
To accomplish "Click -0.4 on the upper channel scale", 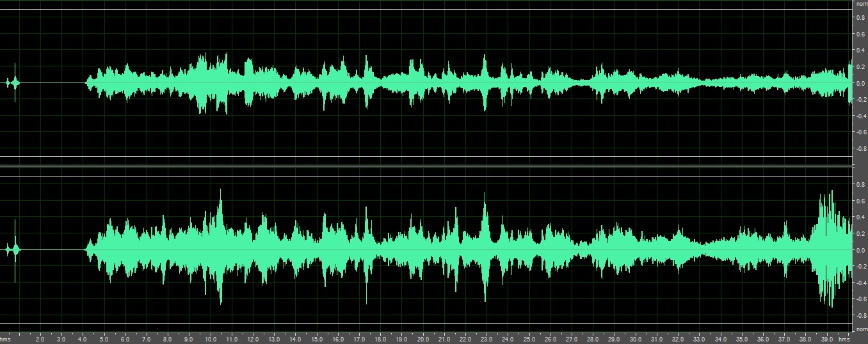I will click(861, 116).
